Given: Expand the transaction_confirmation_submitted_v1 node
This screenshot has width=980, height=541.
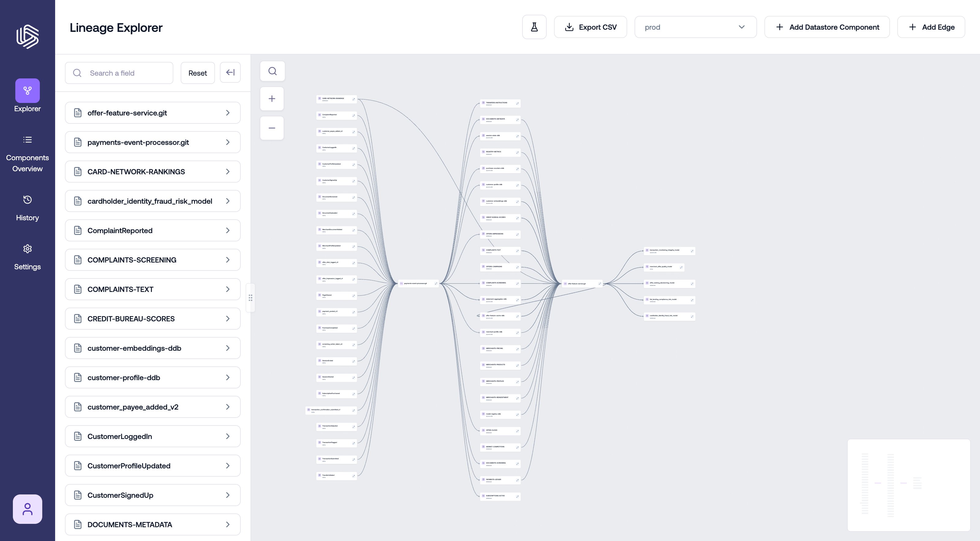Looking at the screenshot, I should pos(353,410).
